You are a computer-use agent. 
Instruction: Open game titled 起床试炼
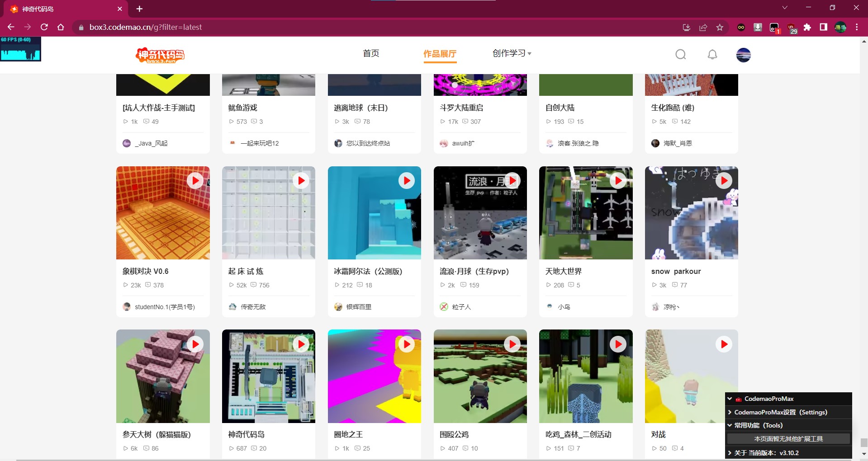click(246, 271)
